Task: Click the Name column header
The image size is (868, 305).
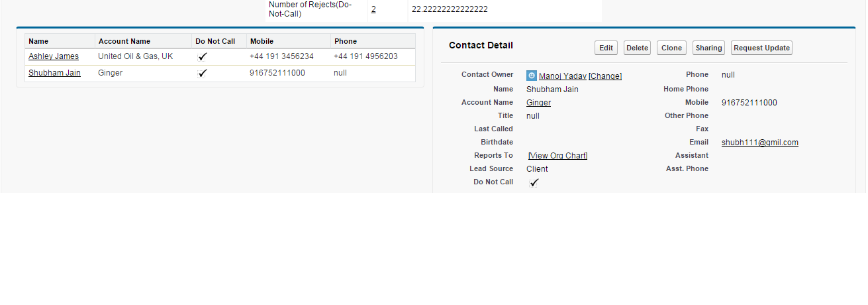Action: [38, 41]
